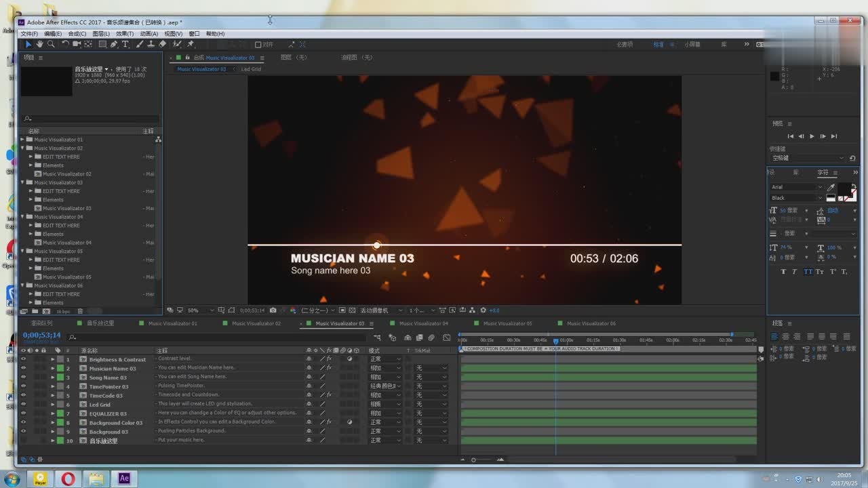868x488 pixels.
Task: Open the Arial font family dropdown
Action: click(x=796, y=187)
